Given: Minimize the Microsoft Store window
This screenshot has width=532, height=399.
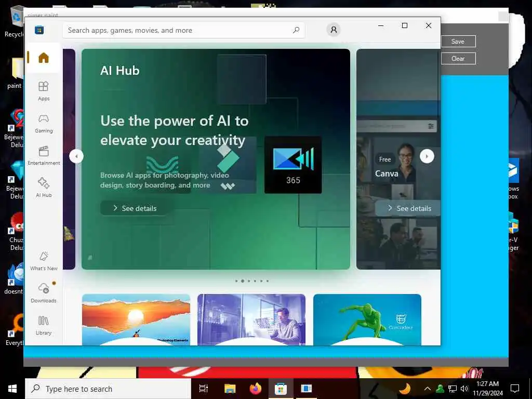Looking at the screenshot, I should (381, 25).
